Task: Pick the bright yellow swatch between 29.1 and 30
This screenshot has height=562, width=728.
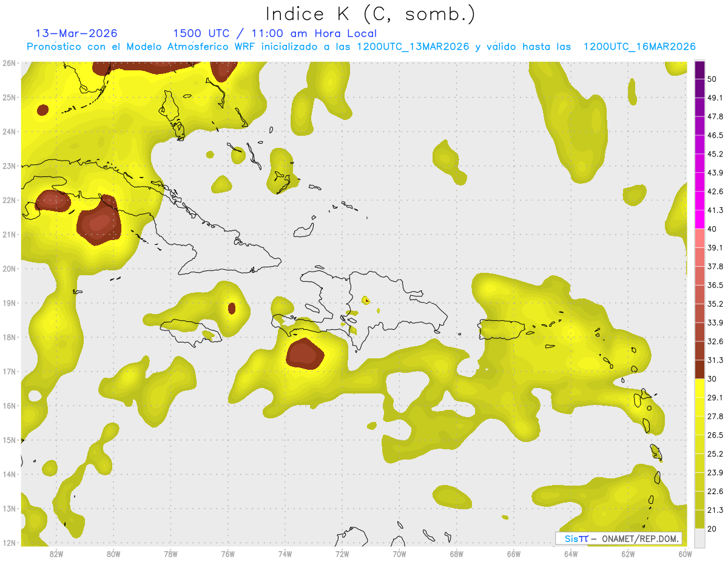Action: pos(699,388)
